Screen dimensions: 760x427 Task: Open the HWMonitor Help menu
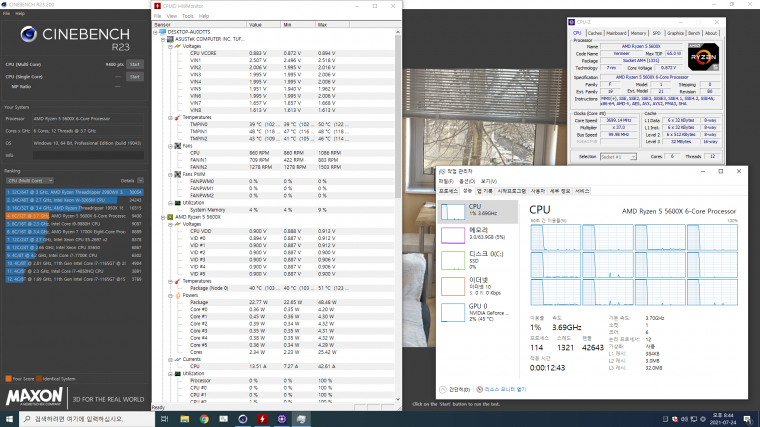click(x=204, y=16)
